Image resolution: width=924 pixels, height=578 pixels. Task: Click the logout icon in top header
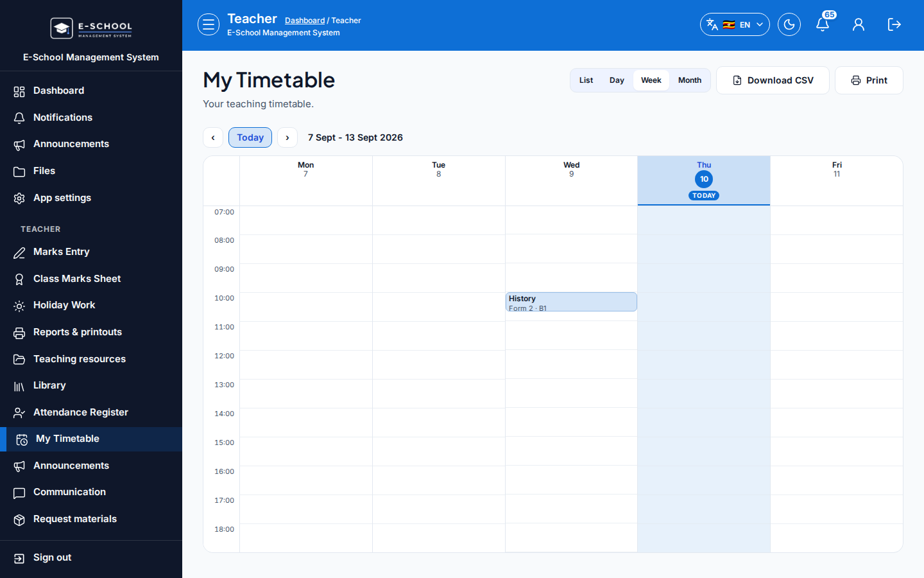pyautogui.click(x=894, y=24)
